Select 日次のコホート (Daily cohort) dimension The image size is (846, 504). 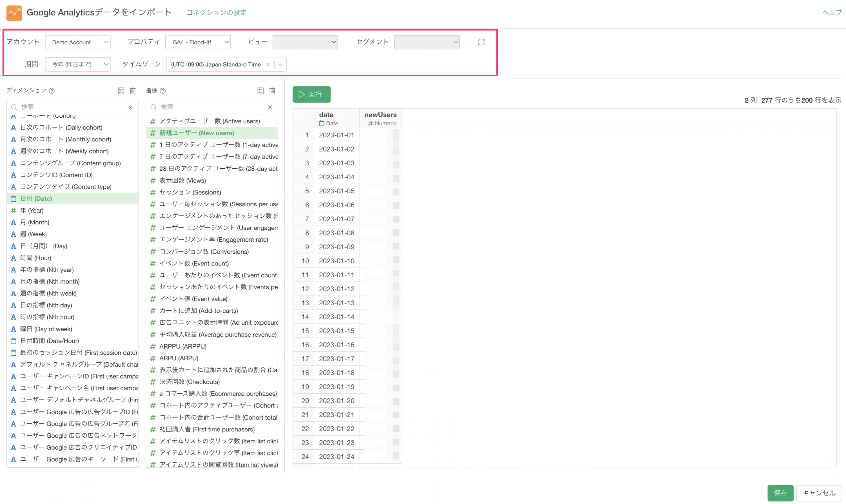click(x=72, y=128)
